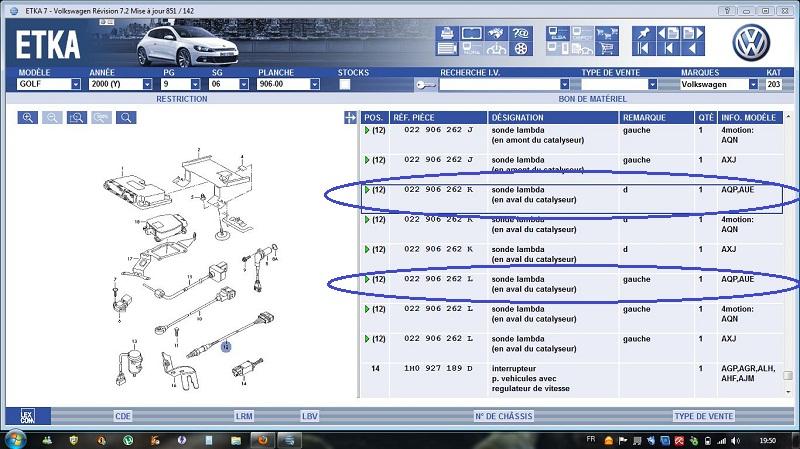Click the highlighted callout 12 in the diagram

(x=226, y=347)
